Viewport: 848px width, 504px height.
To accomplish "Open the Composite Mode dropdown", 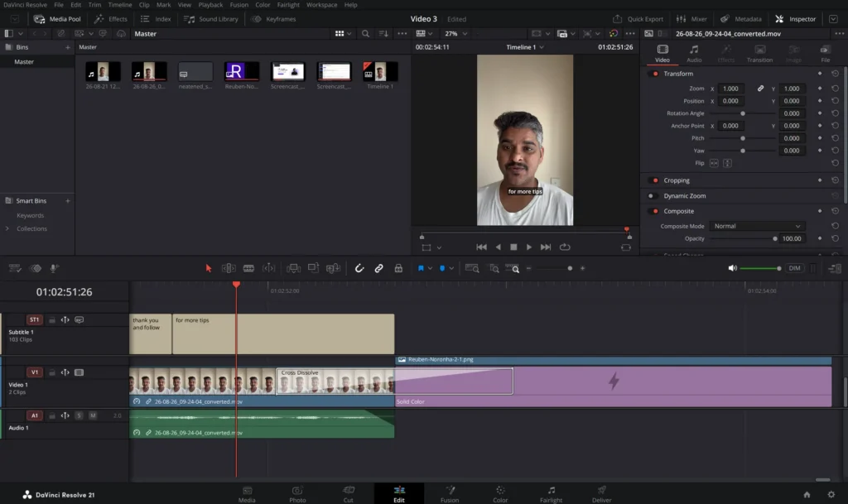I will (757, 226).
